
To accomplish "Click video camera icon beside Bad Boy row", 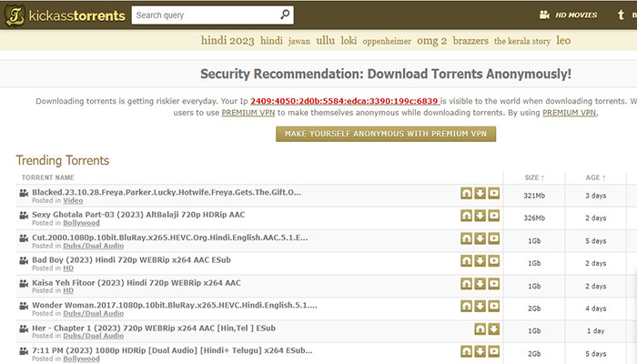I will 24,261.
